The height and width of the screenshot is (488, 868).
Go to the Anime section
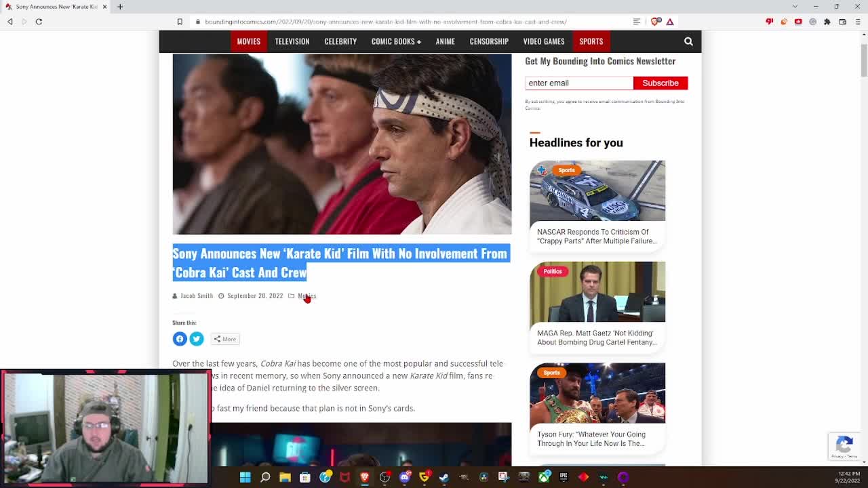(x=445, y=41)
